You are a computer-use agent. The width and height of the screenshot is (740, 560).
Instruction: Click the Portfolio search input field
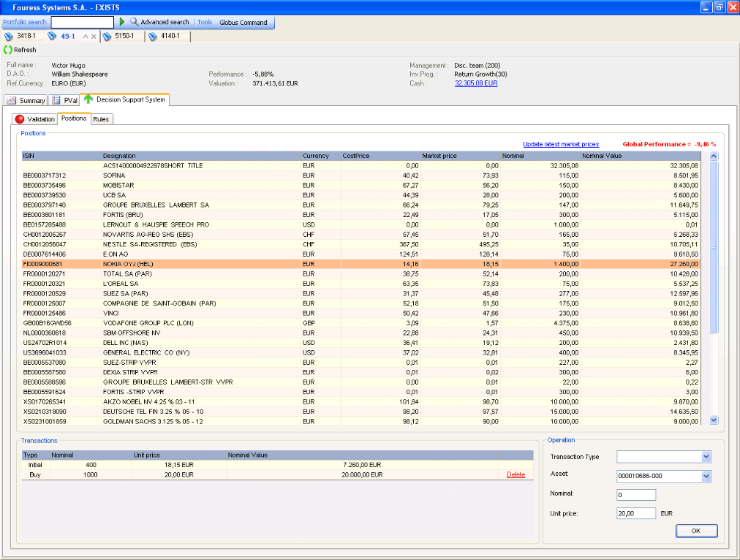pos(83,22)
